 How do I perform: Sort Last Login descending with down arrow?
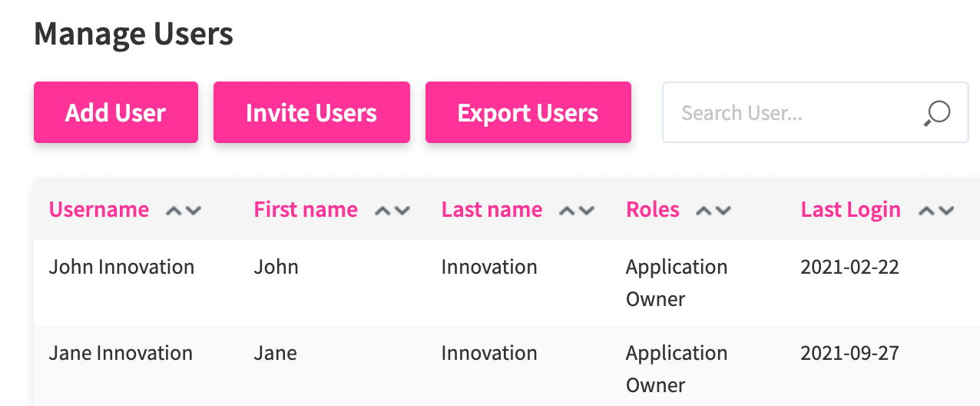click(945, 211)
